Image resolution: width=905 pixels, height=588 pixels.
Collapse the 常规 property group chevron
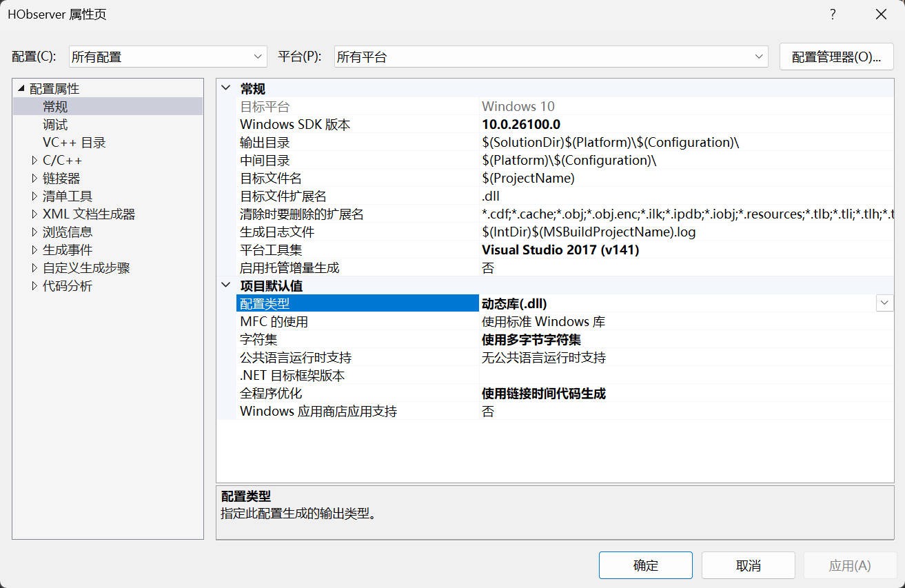(x=226, y=89)
